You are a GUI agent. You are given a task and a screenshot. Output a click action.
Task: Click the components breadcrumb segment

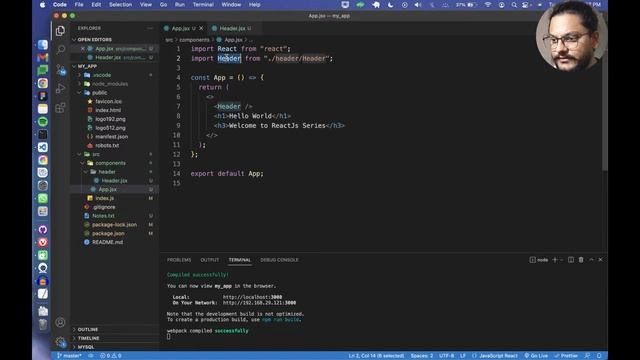pos(194,40)
